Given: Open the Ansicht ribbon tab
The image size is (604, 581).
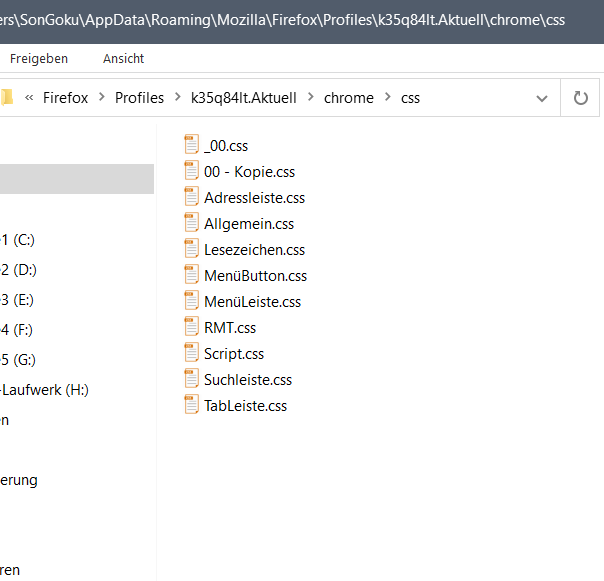Looking at the screenshot, I should [124, 59].
